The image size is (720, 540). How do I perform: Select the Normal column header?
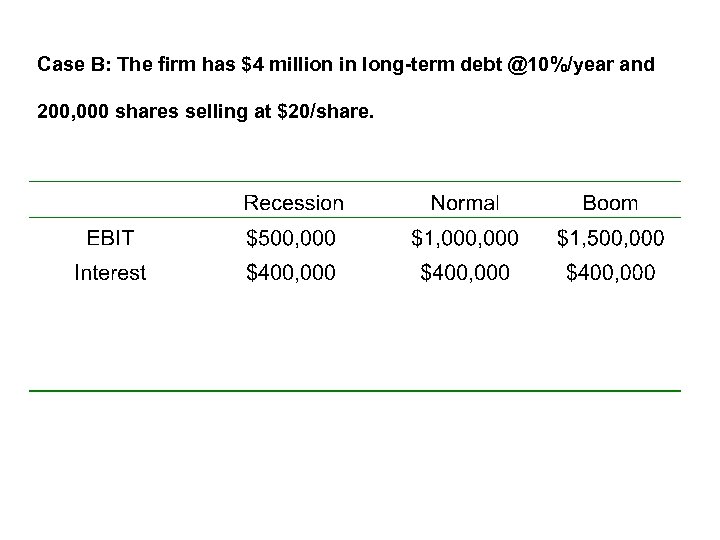point(464,203)
